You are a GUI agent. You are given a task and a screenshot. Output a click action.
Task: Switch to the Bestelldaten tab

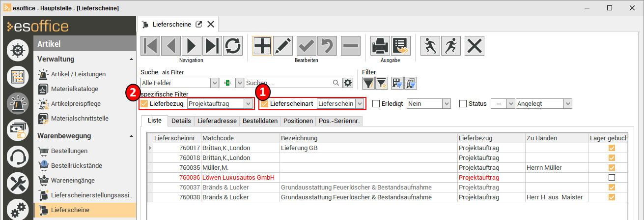tap(260, 121)
